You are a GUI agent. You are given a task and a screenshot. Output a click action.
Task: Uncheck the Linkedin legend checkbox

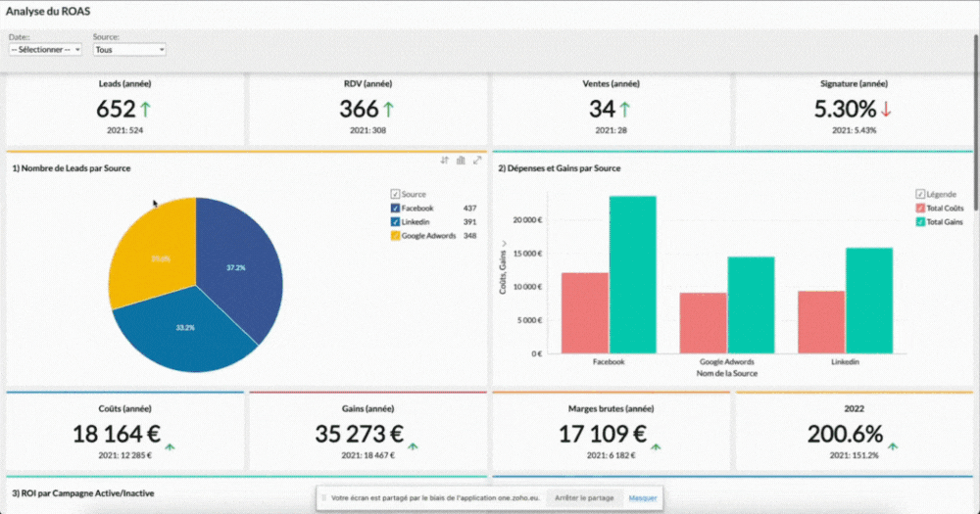[x=395, y=222]
